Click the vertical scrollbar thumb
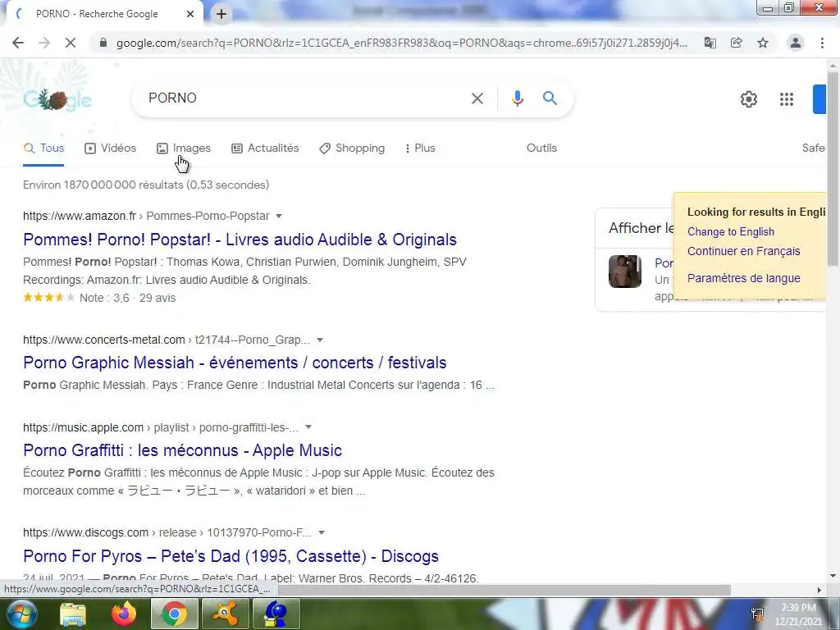 [x=833, y=169]
